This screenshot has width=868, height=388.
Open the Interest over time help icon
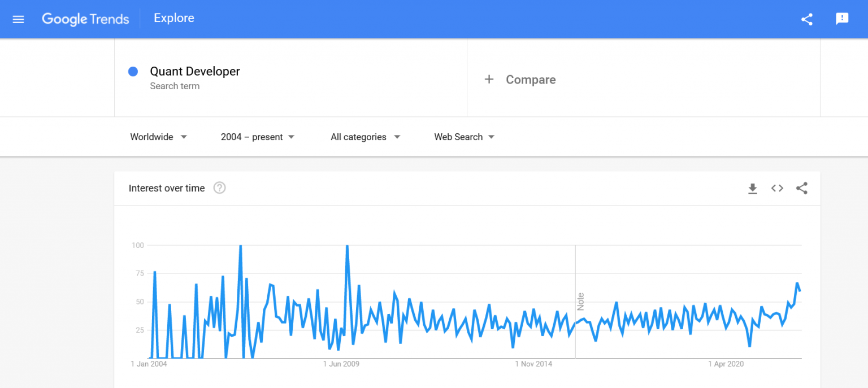[219, 188]
